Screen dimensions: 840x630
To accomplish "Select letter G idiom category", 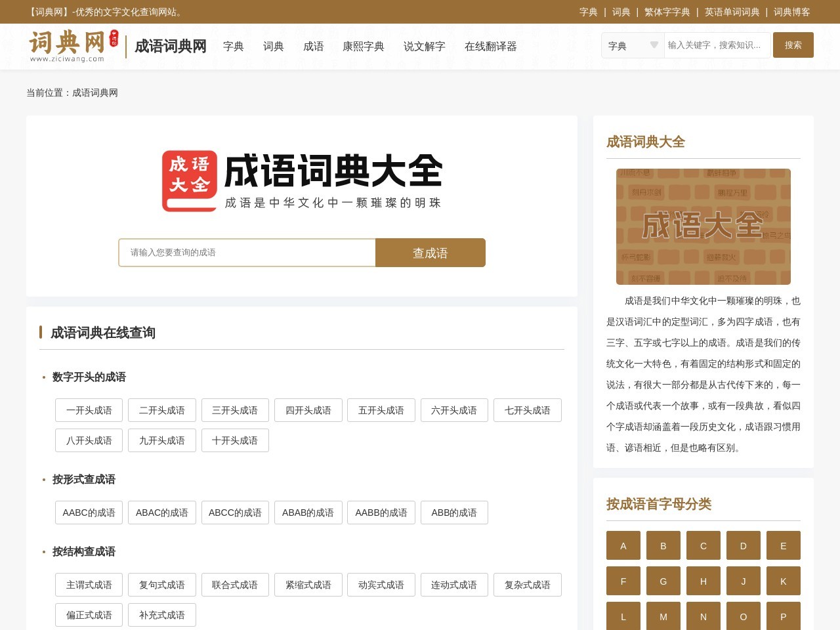I will [x=663, y=581].
